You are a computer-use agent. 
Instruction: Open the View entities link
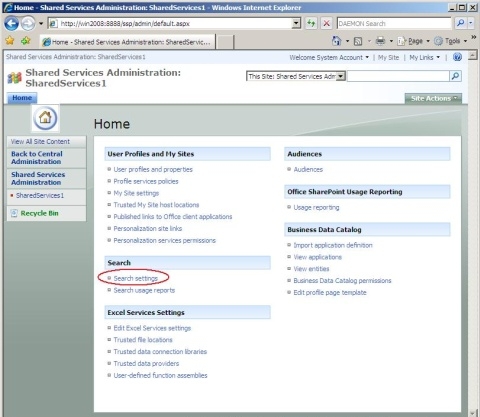[x=311, y=269]
